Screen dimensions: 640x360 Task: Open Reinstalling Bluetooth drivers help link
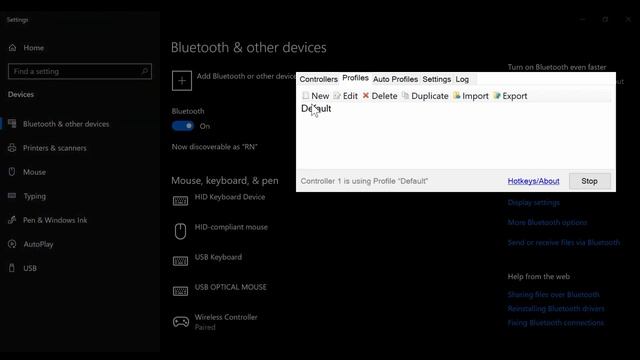pyautogui.click(x=556, y=309)
